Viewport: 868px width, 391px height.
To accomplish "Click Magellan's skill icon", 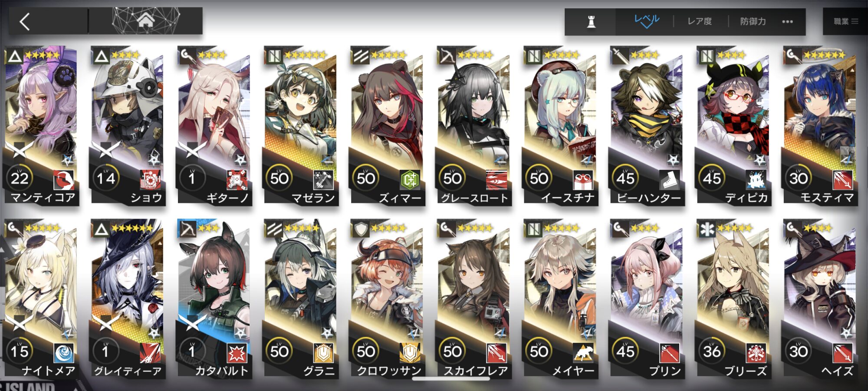I will point(323,179).
